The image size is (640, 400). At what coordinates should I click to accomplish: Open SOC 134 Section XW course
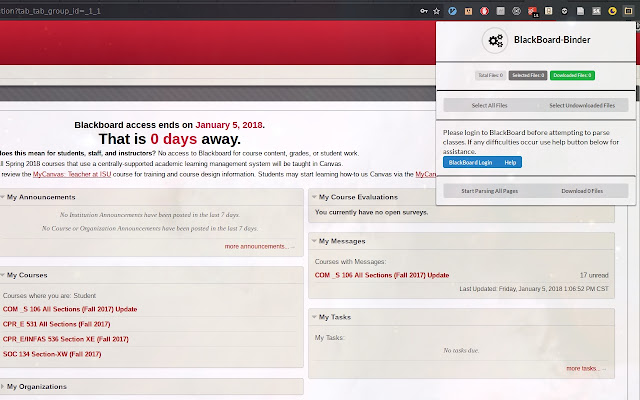point(52,354)
